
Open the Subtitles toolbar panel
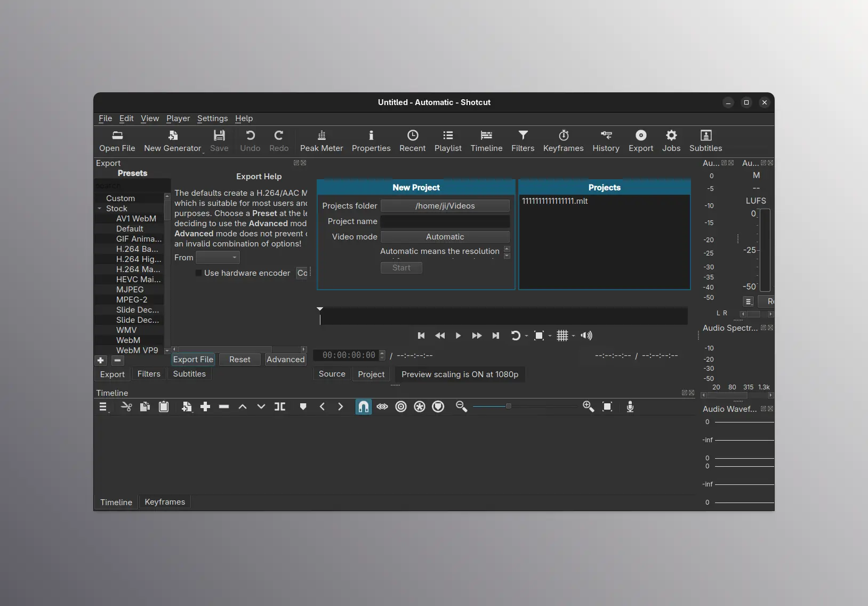pos(706,141)
